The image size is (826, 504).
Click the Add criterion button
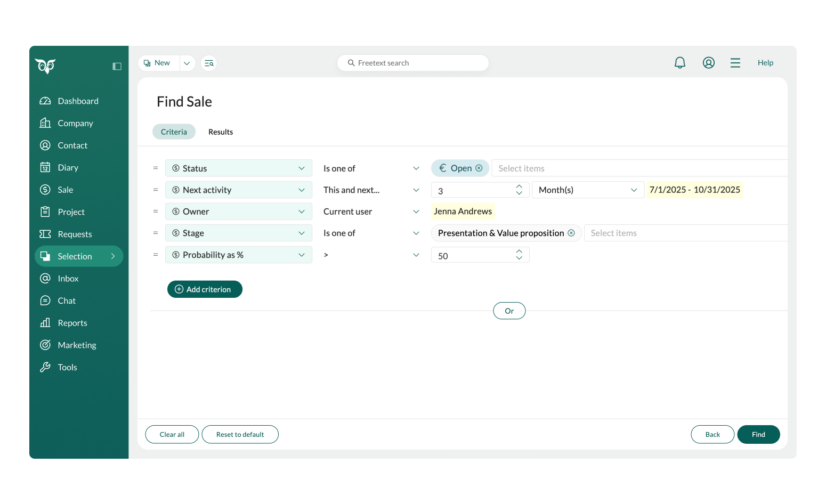coord(205,289)
